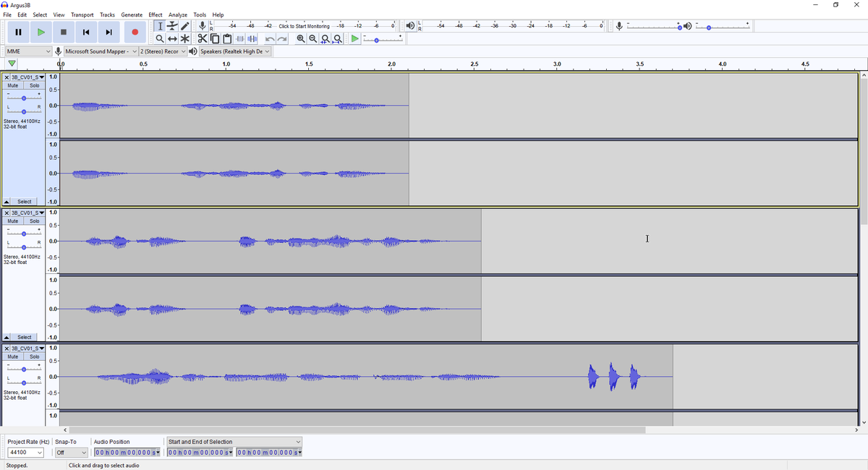Open the Speakers playback device dropdown
The width and height of the screenshot is (868, 470).
[x=235, y=51]
